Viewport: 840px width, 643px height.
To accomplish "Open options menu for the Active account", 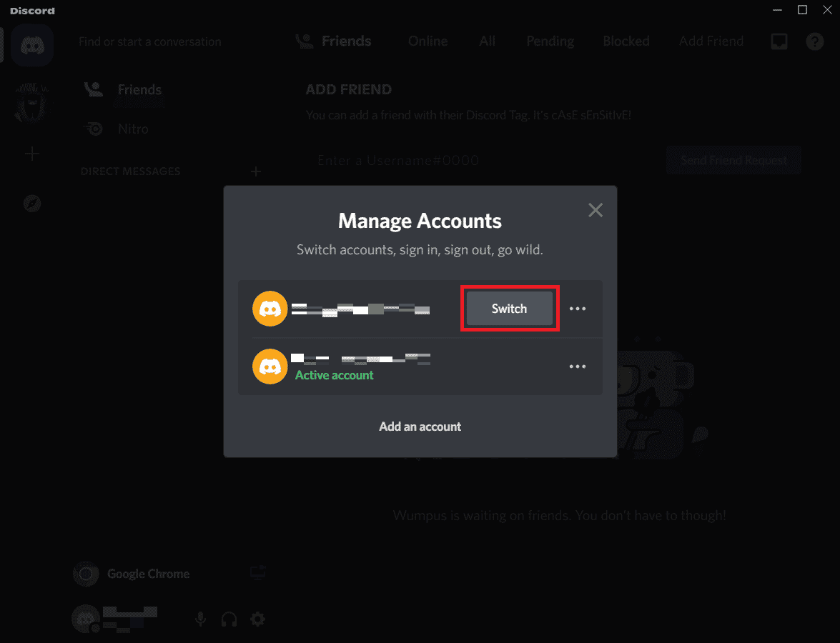I will 578,367.
